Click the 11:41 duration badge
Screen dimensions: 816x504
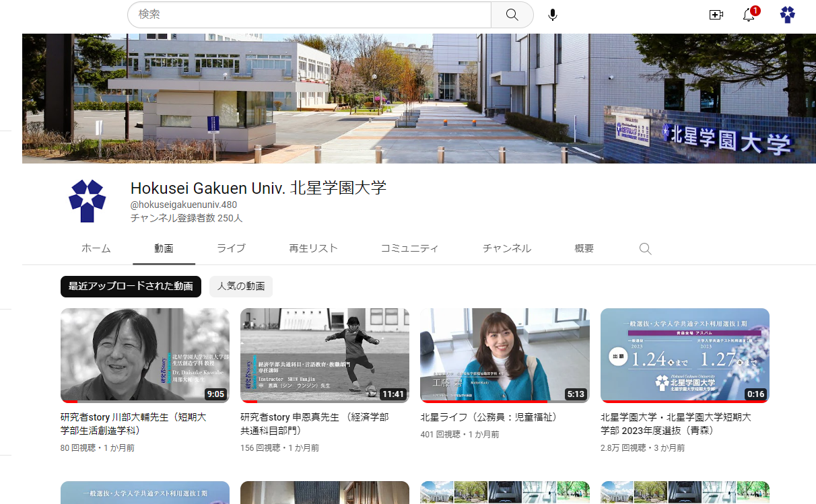pyautogui.click(x=393, y=394)
